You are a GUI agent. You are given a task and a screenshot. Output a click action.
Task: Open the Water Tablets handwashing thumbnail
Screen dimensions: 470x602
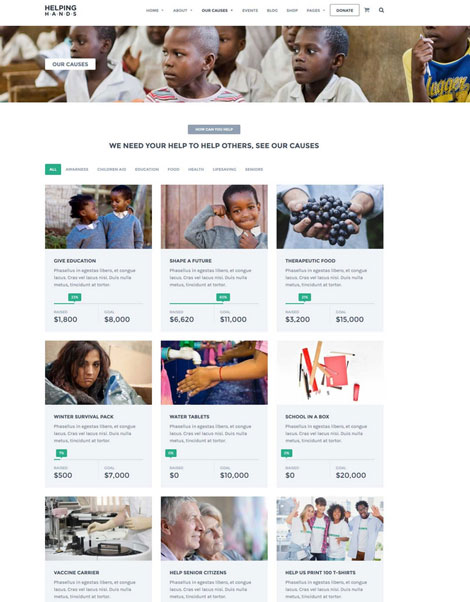[214, 372]
